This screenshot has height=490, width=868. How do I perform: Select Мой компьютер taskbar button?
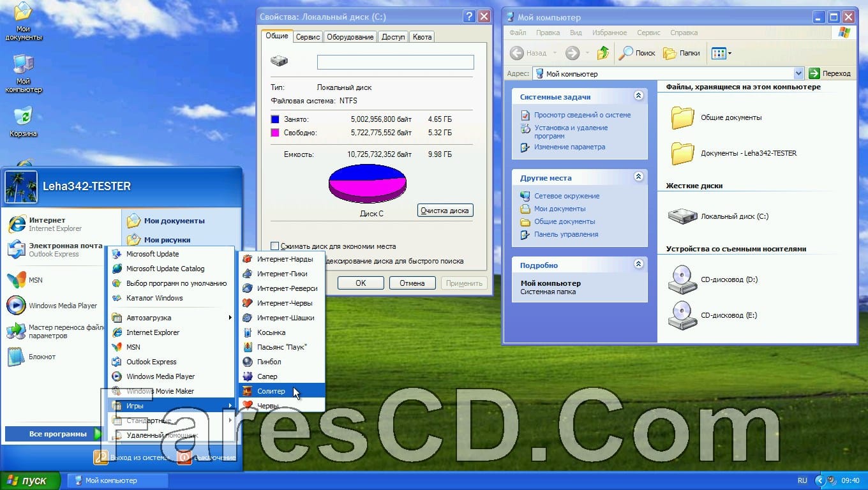pyautogui.click(x=119, y=480)
